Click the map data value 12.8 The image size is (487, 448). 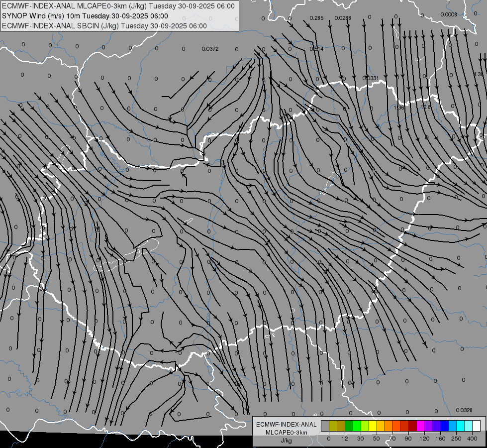pyautogui.click(x=426, y=107)
